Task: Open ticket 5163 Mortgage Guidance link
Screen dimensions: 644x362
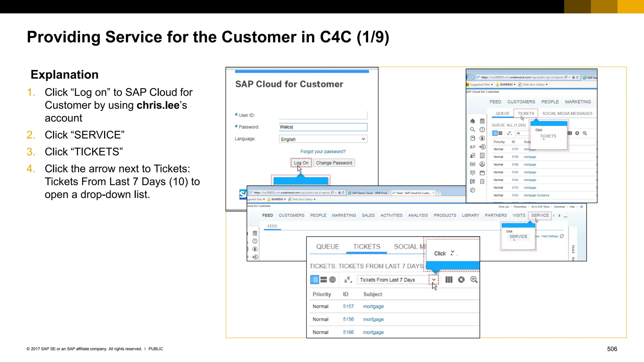Action: point(536,195)
